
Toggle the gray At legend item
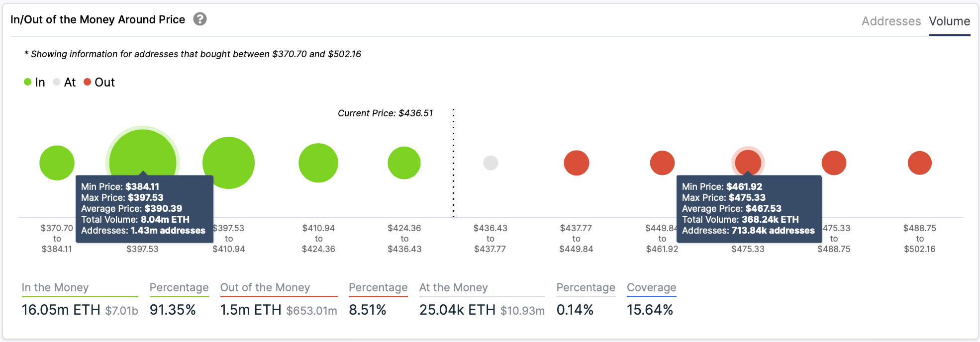64,83
